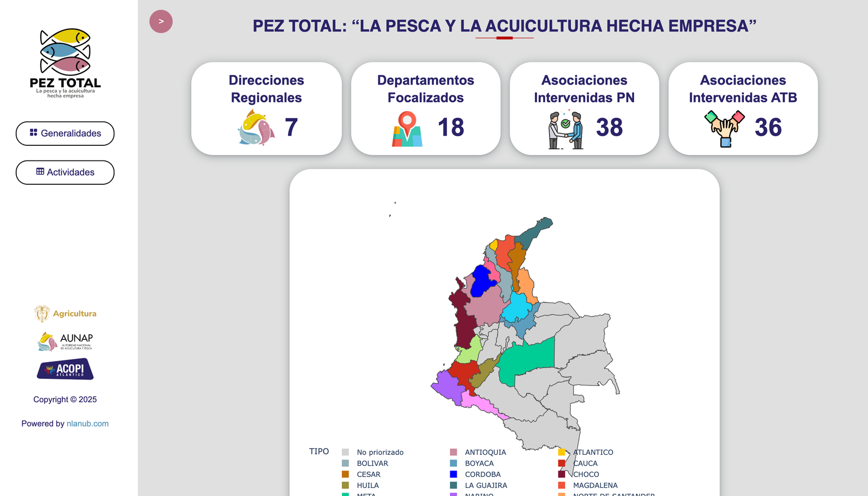Click the 'Copyright © 2025' text

(x=65, y=400)
